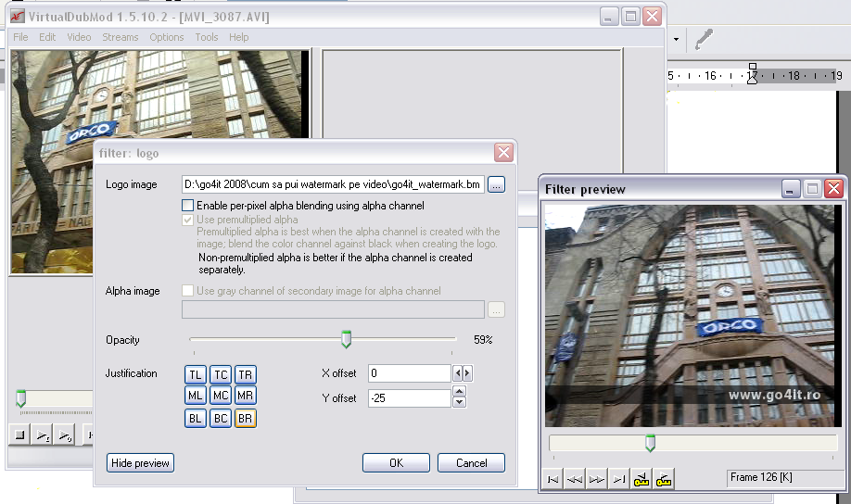The image size is (851, 504).
Task: Cancel the logo filter dialog
Action: pyautogui.click(x=471, y=462)
